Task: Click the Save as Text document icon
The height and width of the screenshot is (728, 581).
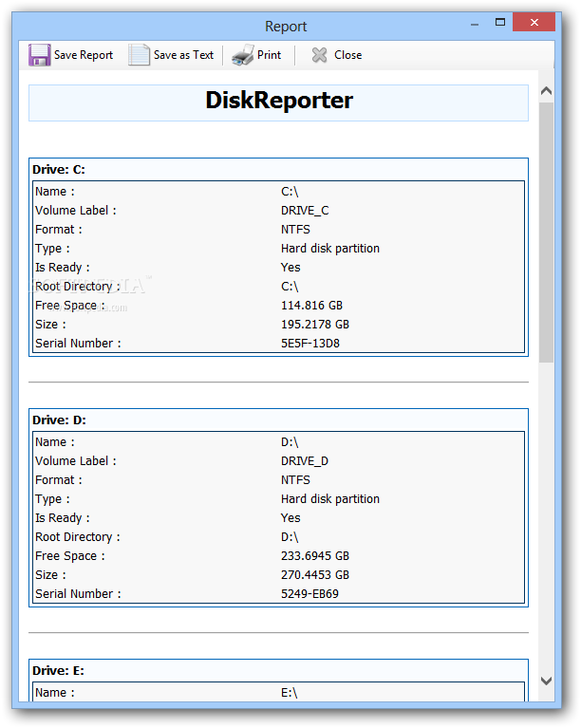Action: click(139, 55)
